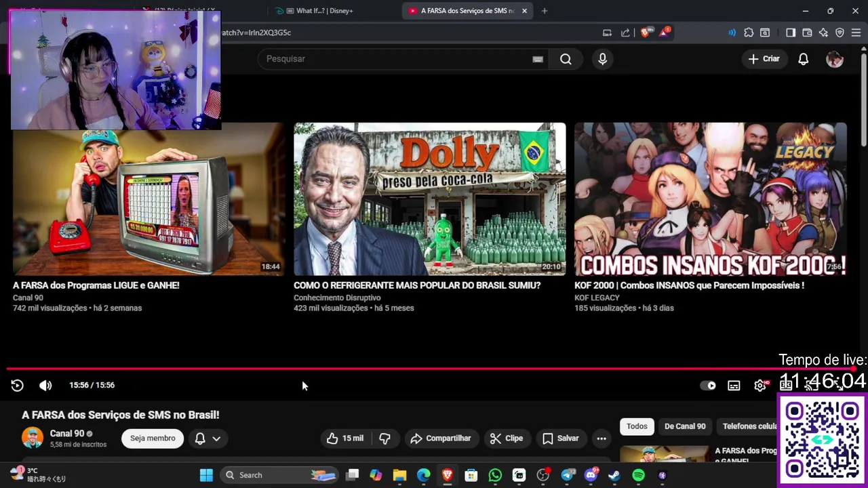Open KOF 2000 combos thumbnail
The width and height of the screenshot is (868, 488).
click(x=710, y=199)
